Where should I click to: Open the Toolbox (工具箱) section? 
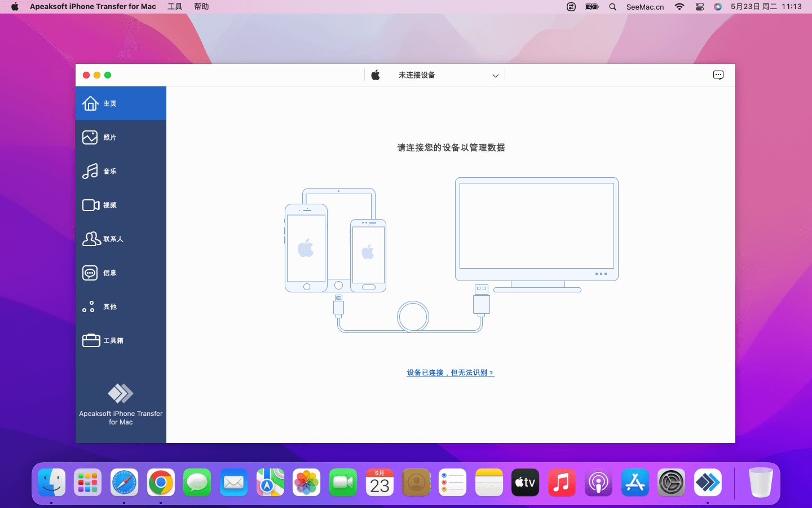click(112, 341)
